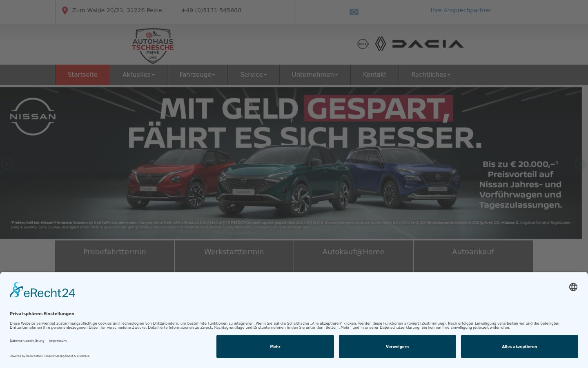The width and height of the screenshot is (588, 368).
Task: Click the Mehr button in consent banner
Action: coord(275,347)
